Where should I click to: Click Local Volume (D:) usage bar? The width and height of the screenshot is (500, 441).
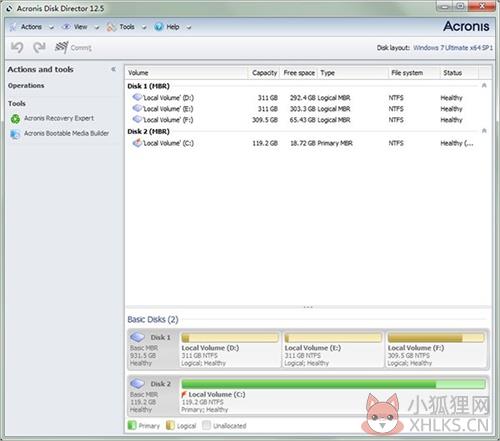(x=230, y=338)
